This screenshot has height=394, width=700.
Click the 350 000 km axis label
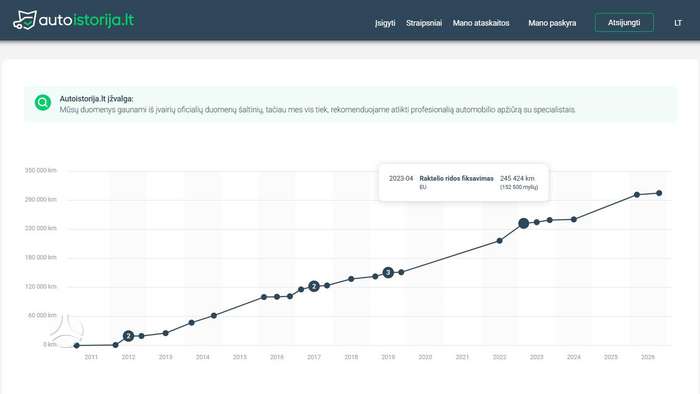[x=41, y=170]
